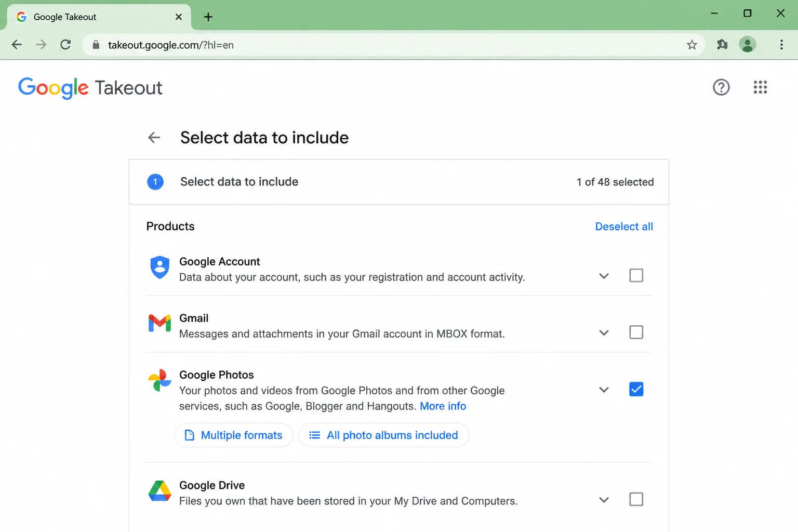Click the padlock site info icon
Image resolution: width=798 pixels, height=532 pixels.
click(96, 45)
